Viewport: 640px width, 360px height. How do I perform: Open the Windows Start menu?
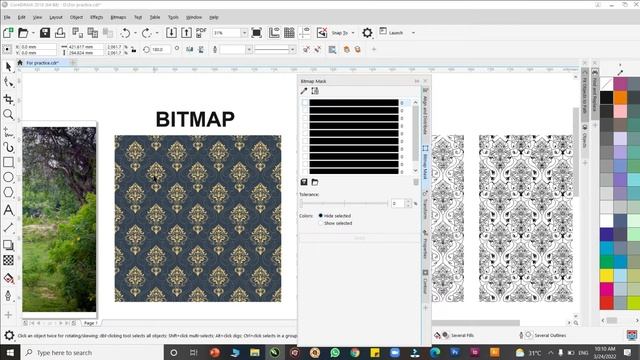[10, 352]
